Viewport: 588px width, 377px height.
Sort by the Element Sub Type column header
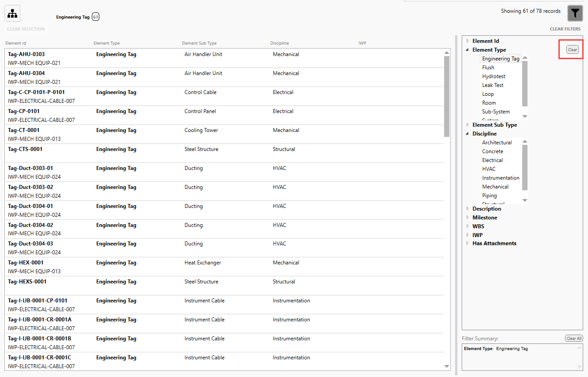[199, 43]
